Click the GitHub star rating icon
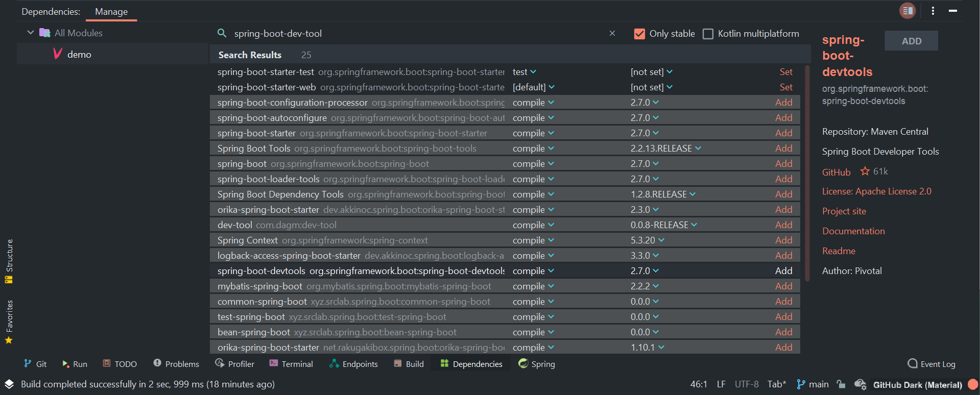980x395 pixels. [865, 171]
